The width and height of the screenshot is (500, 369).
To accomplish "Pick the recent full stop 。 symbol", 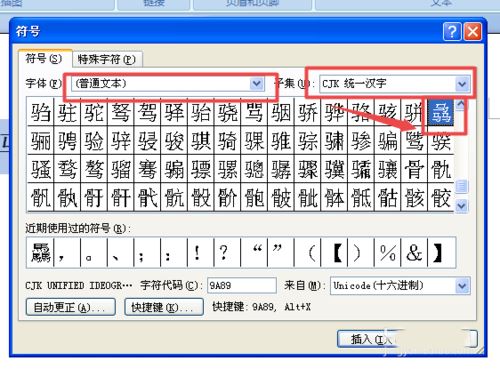I will tap(94, 253).
